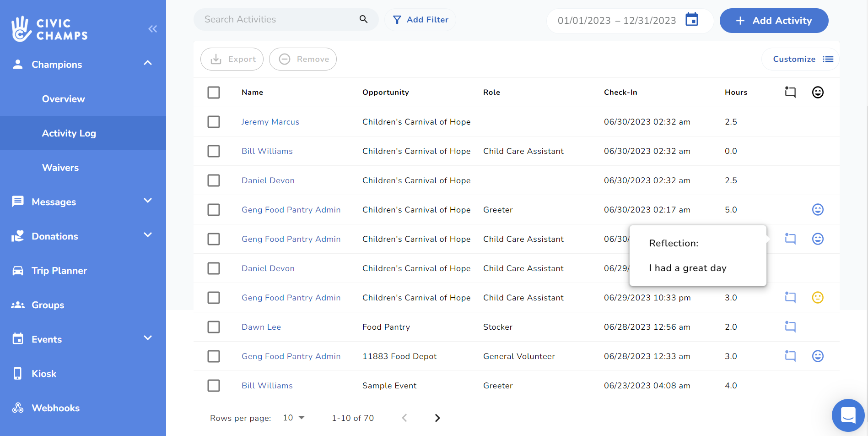Open the Waivers page
868x436 pixels.
coord(60,168)
